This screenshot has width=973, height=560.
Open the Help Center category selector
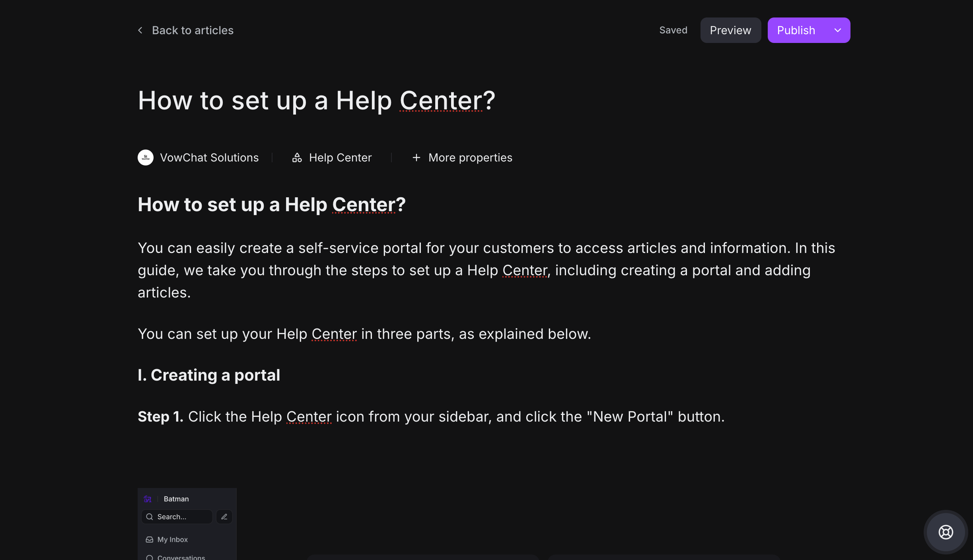tap(340, 157)
